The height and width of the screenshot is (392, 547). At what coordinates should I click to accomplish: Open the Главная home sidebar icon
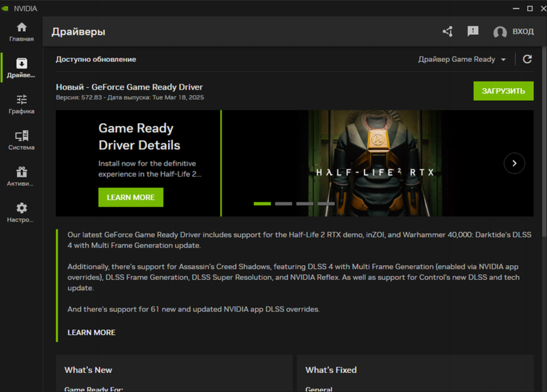pos(22,28)
